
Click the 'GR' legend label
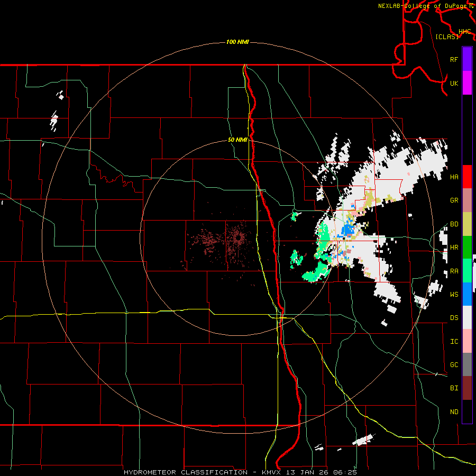[x=454, y=200]
